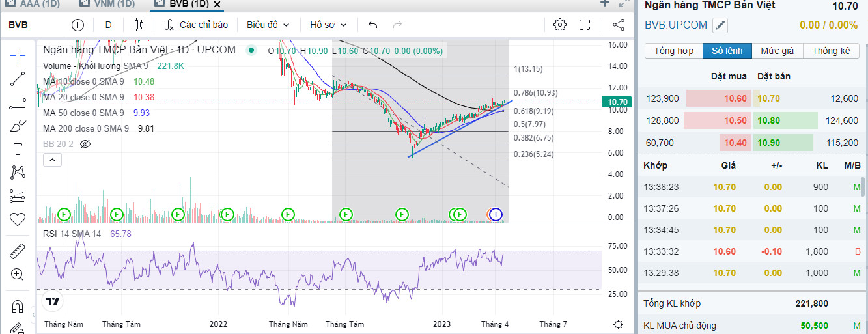The height and width of the screenshot is (334, 868).
Task: Click the RSI 14 SMA 14 legend label
Action: [72, 234]
